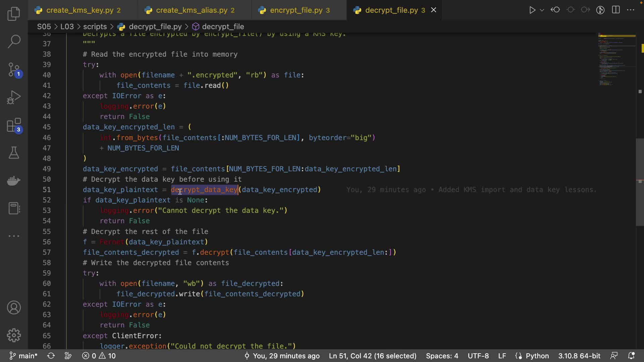
Task: Switch to the create_kms_key.py tab
Action: click(x=80, y=10)
